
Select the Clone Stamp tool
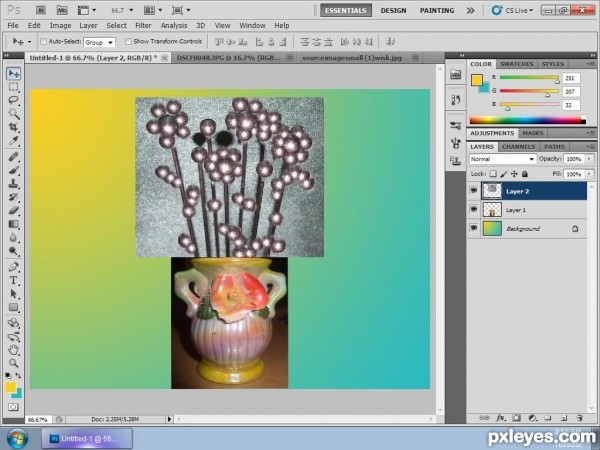coord(13,183)
